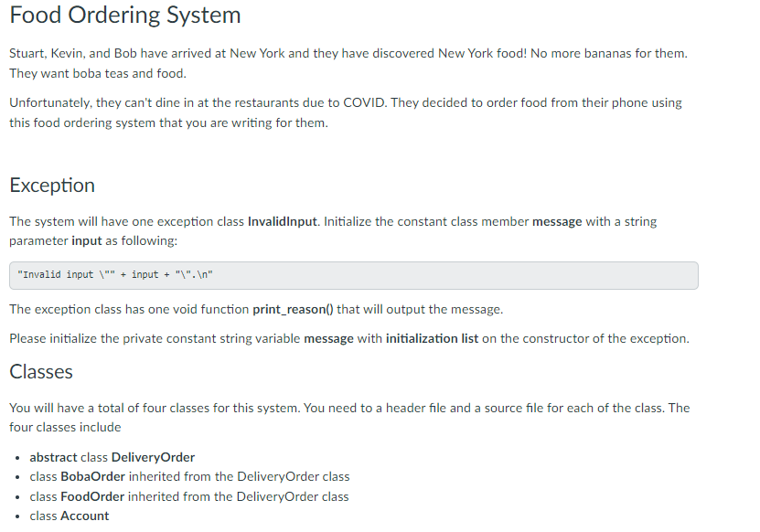Click the bold FoodOrder class name
Screen dimensions: 760x532
click(x=92, y=496)
